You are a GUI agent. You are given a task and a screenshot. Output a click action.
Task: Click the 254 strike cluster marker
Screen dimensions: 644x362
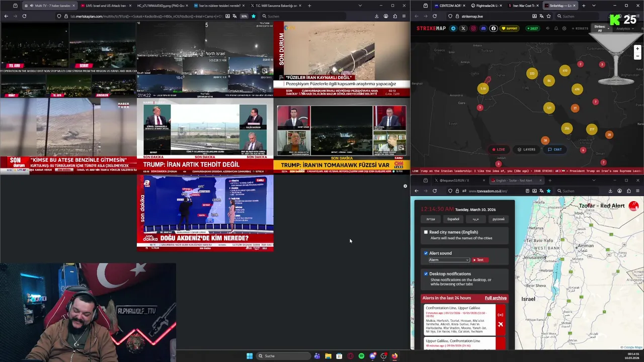567,129
